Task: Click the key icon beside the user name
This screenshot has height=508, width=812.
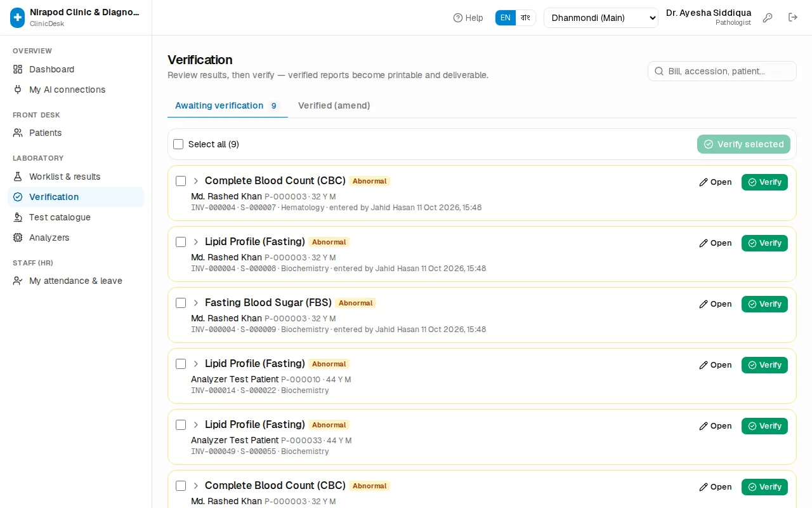Action: 768,18
